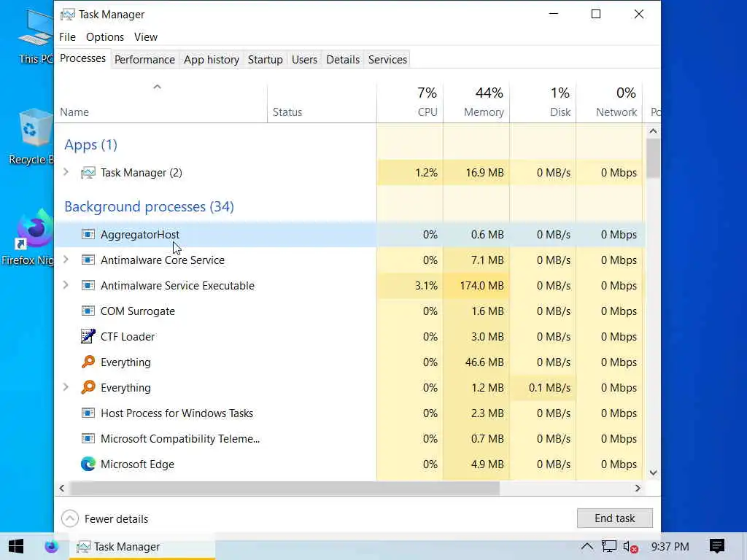Select the COM Surrogate process name
The height and width of the screenshot is (560, 747).
138,311
